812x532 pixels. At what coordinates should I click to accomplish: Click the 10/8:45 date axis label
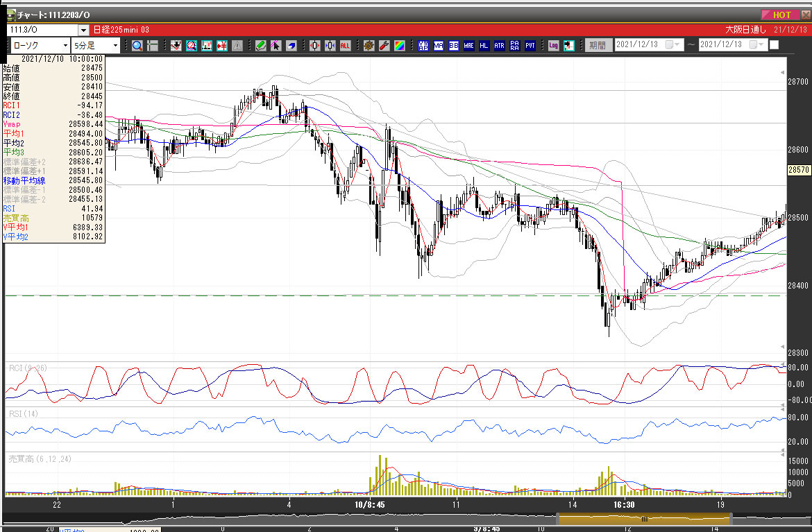click(370, 504)
